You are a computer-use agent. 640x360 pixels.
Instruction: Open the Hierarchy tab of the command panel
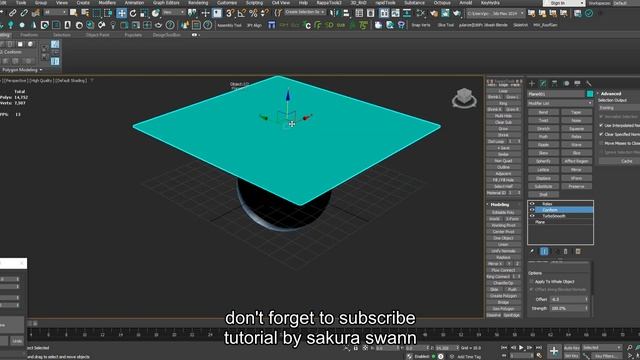(x=554, y=83)
